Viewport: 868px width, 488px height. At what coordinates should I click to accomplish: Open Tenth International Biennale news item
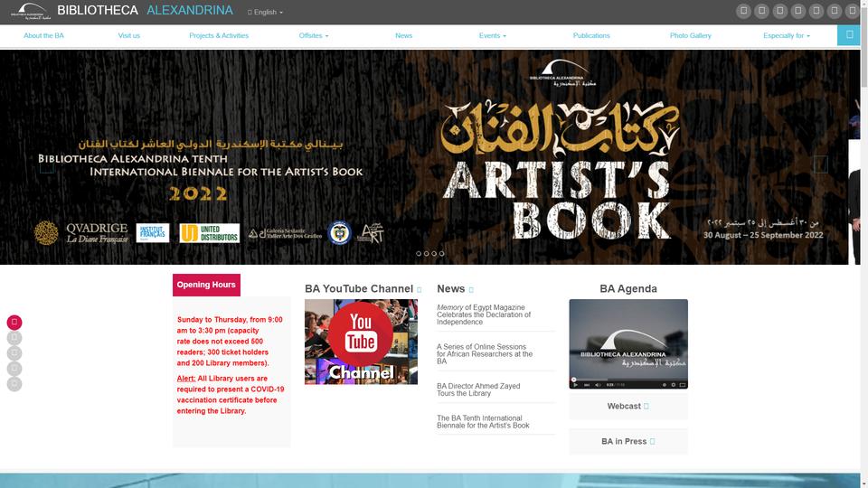click(x=483, y=422)
